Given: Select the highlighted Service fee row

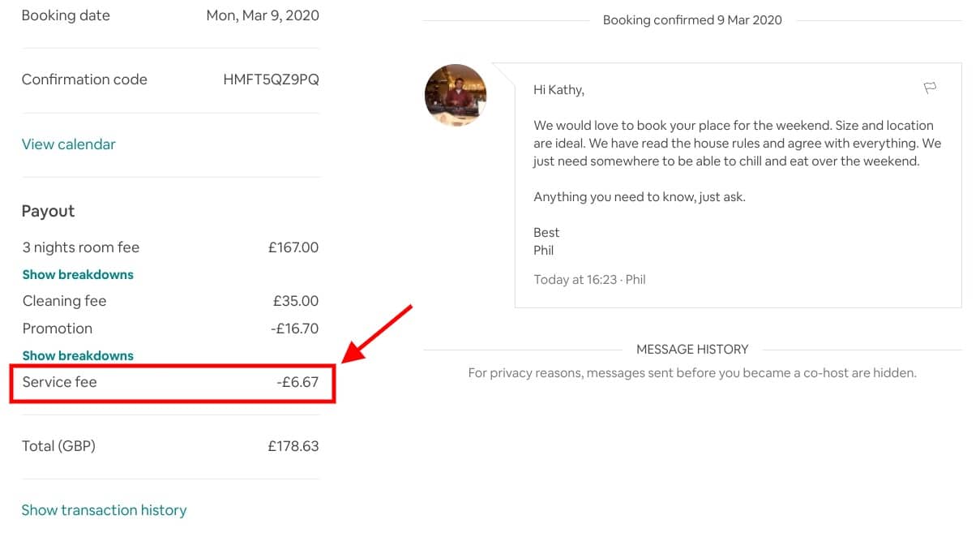Looking at the screenshot, I should [172, 382].
